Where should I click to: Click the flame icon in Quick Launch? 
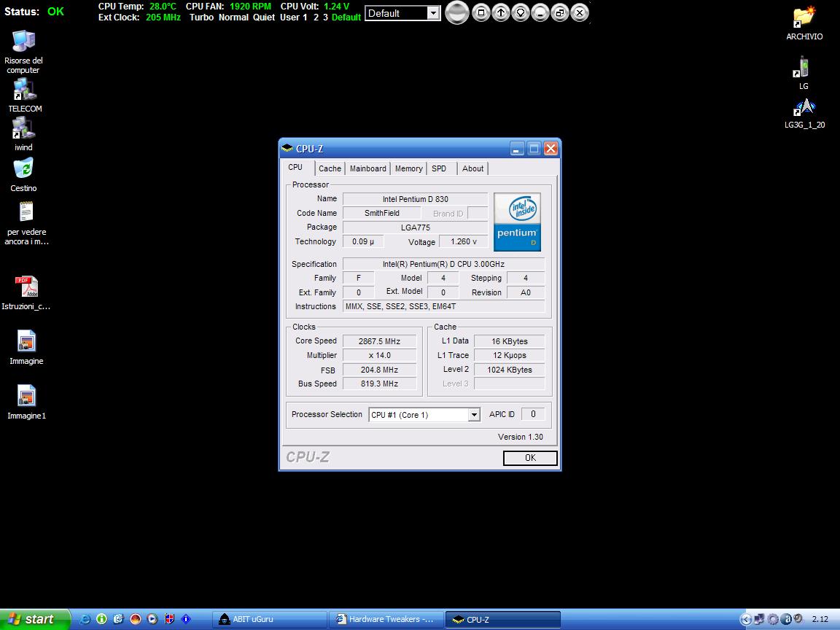tap(136, 619)
